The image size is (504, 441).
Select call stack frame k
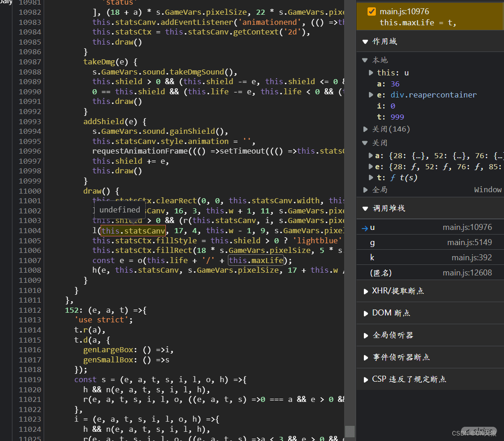[372, 258]
